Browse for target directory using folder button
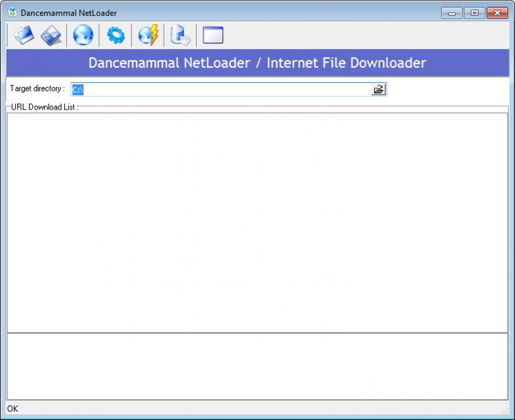 [379, 89]
